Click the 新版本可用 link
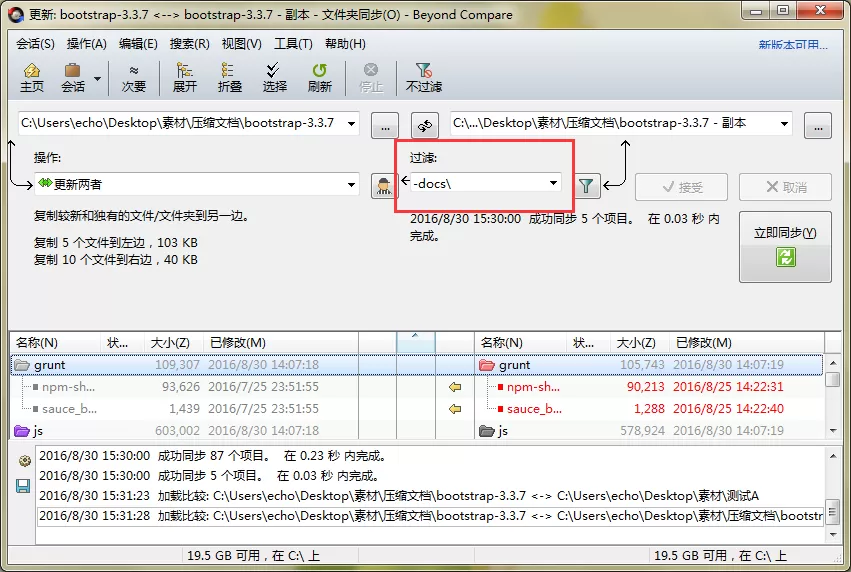851x572 pixels. (793, 45)
